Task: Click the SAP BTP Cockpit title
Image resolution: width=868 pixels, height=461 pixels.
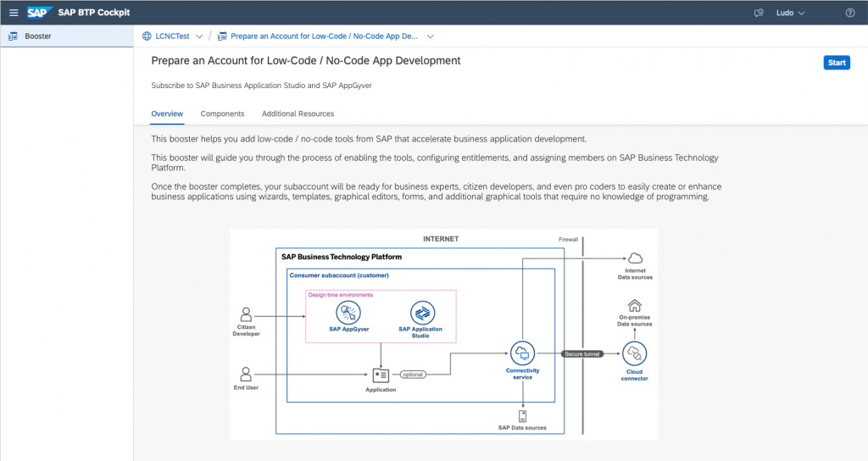Action: [93, 12]
